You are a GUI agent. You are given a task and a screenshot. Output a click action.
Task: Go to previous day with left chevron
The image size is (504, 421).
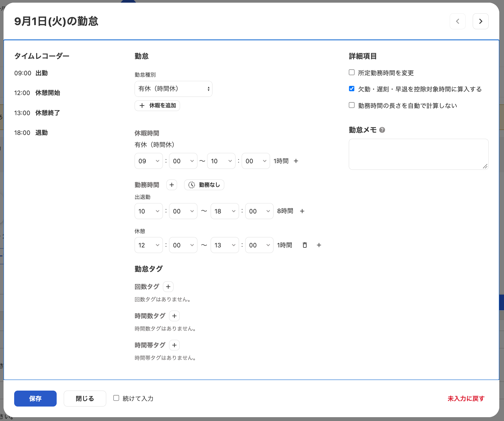click(x=457, y=21)
